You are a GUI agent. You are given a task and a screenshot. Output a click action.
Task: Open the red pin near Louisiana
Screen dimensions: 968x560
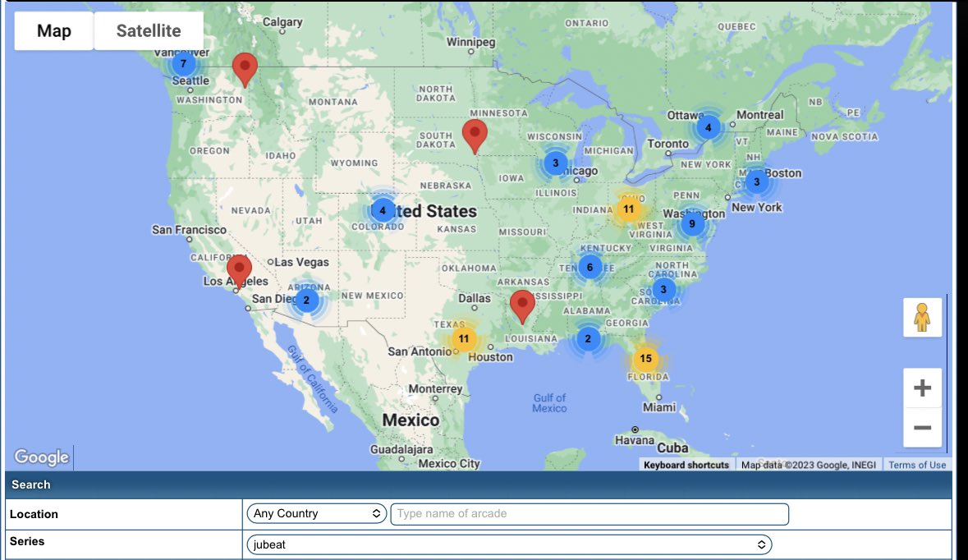[x=522, y=305]
